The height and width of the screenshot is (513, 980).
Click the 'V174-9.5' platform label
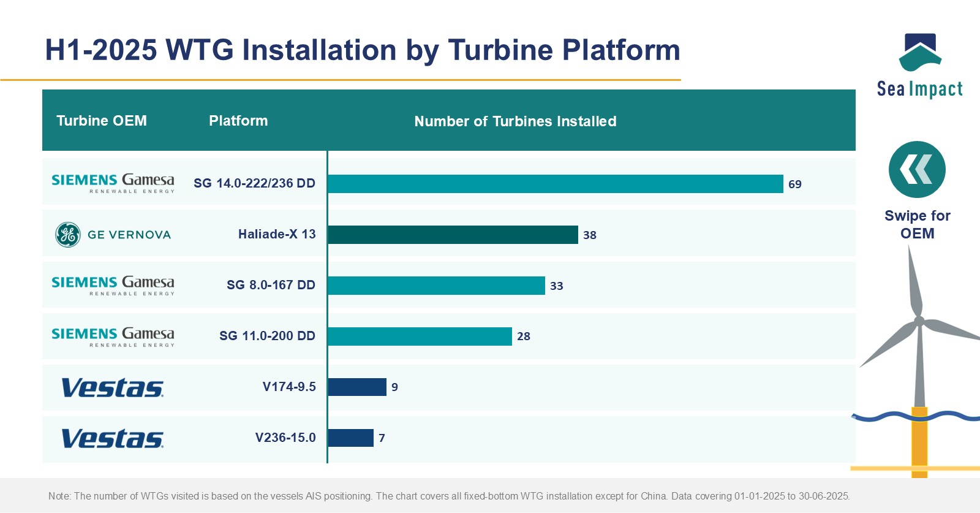pos(289,387)
